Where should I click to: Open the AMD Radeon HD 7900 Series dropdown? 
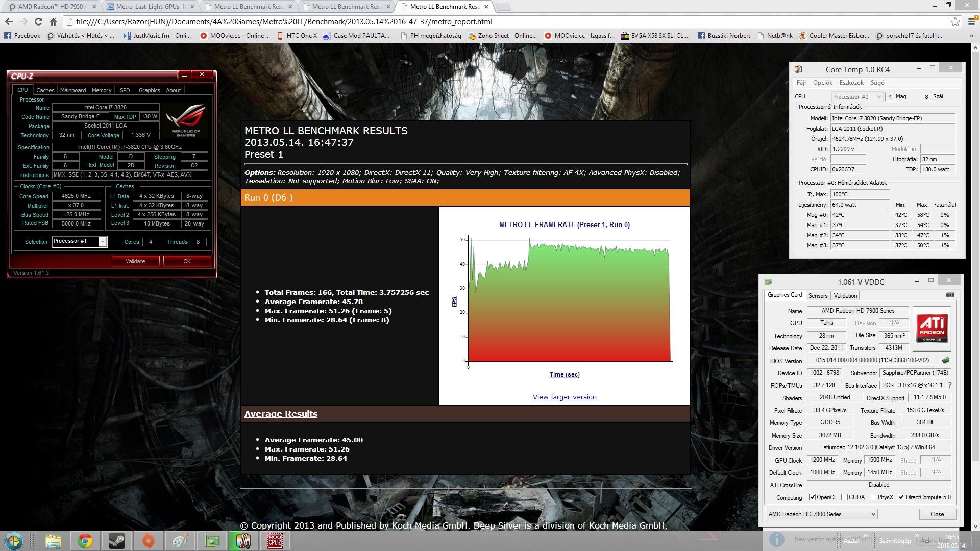point(822,514)
